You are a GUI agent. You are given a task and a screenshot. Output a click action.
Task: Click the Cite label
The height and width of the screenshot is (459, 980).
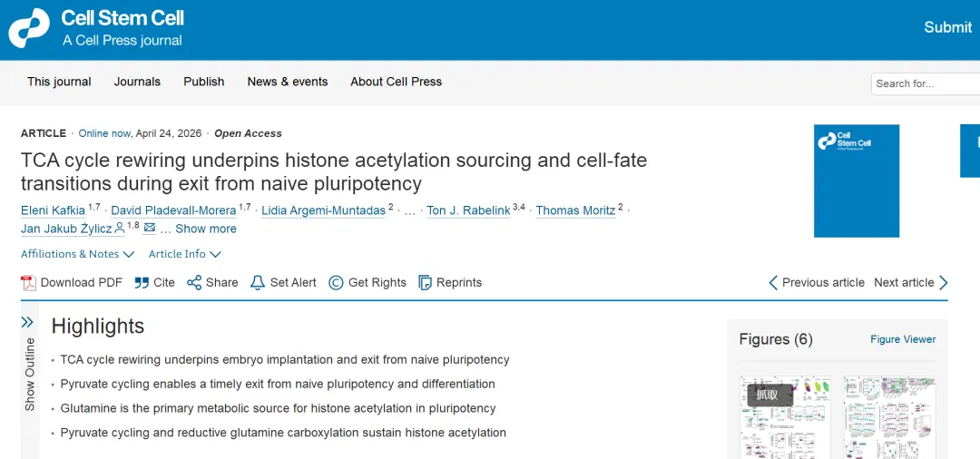(x=163, y=283)
